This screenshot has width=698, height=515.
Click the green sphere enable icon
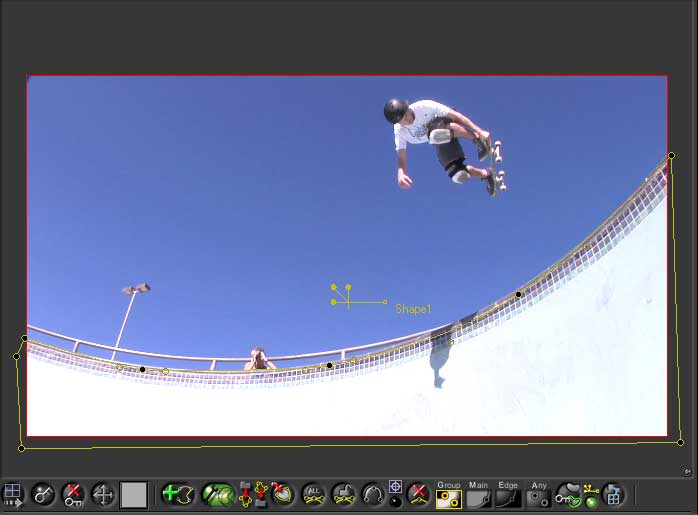click(591, 502)
